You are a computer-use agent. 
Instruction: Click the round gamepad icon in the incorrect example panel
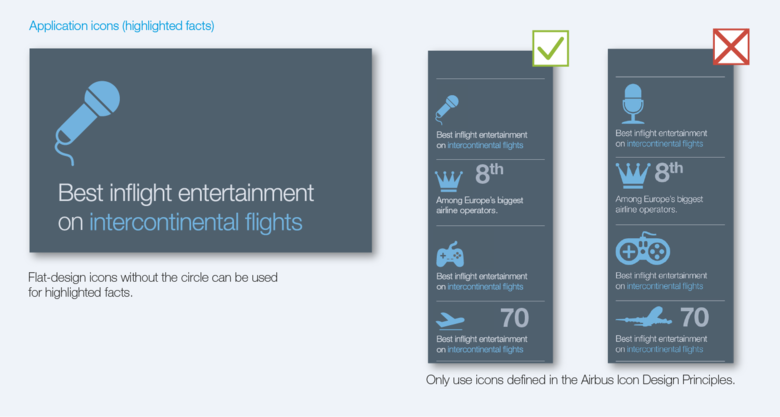coord(642,249)
